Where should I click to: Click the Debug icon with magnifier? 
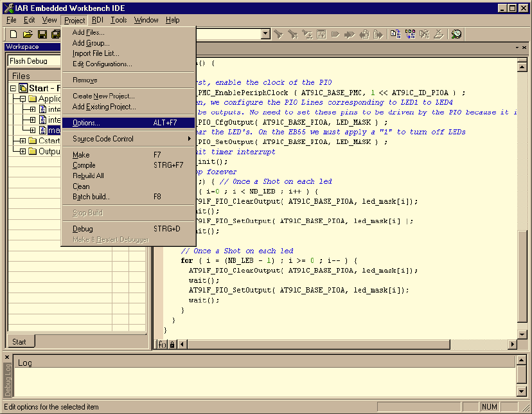(456, 34)
